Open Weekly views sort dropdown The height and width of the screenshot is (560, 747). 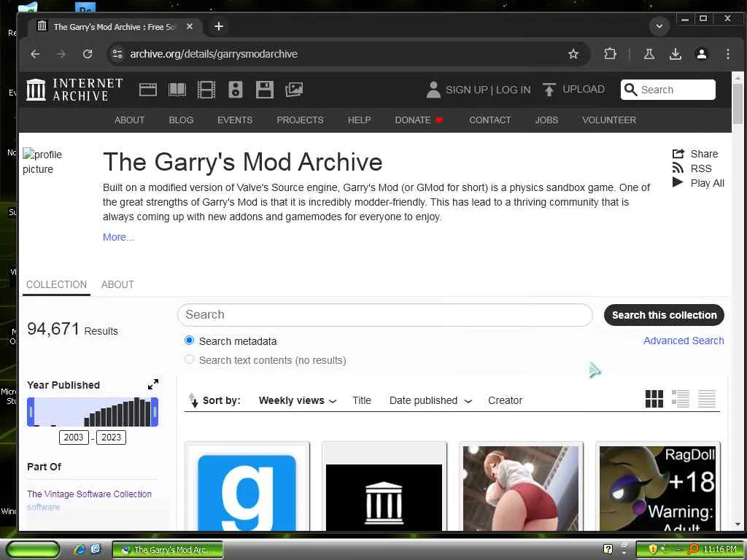[x=298, y=400]
